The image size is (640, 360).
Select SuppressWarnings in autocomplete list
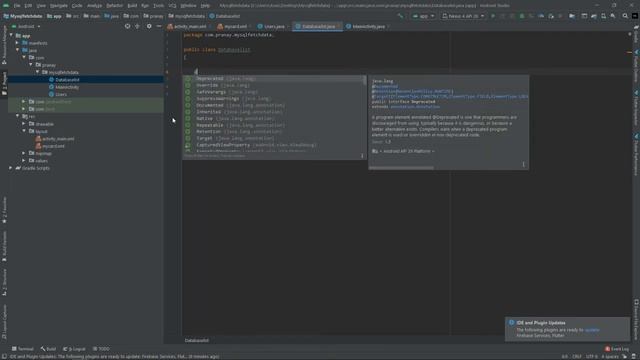[x=274, y=99]
